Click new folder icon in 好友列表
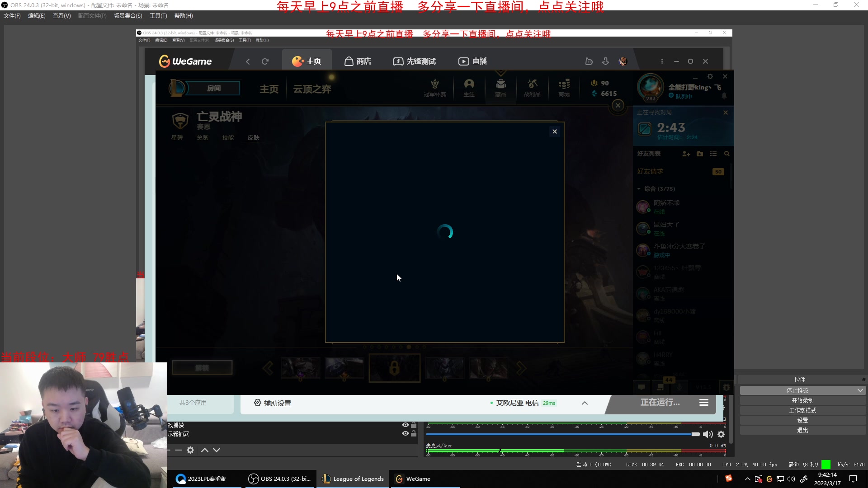This screenshot has height=488, width=868. pyautogui.click(x=700, y=154)
